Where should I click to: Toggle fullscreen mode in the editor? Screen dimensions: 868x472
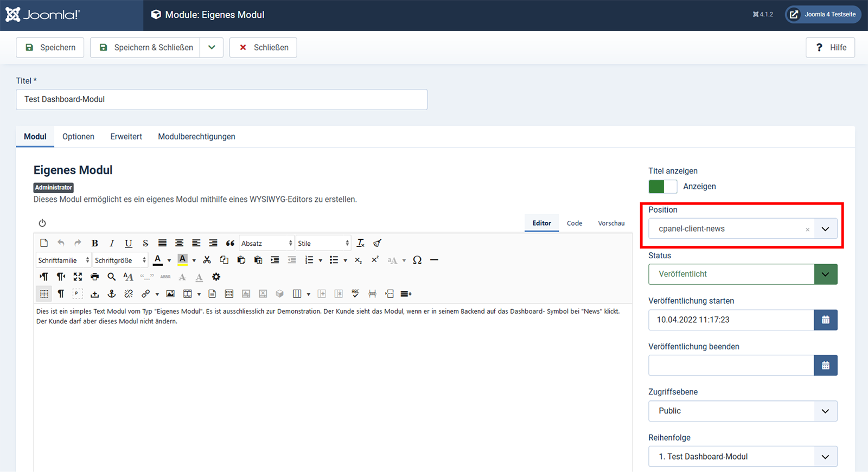click(78, 277)
